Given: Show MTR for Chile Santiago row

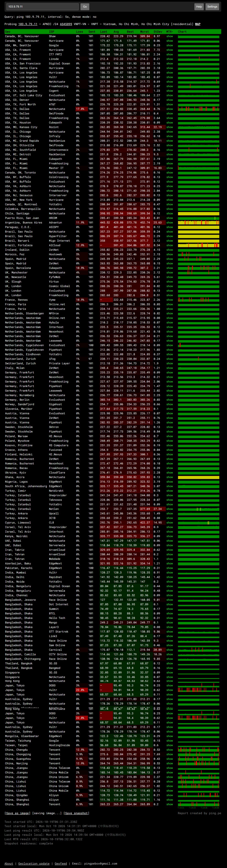Looking at the screenshot, I should (x=169, y=214).
